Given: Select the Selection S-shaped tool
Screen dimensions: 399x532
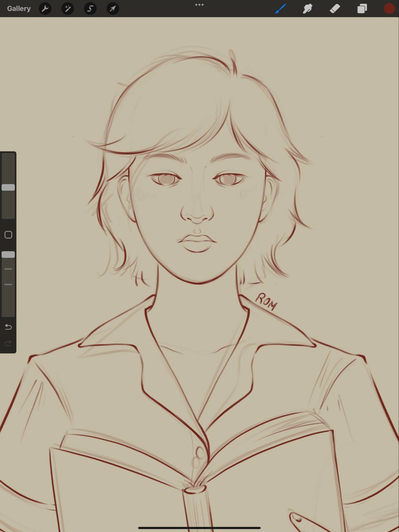Looking at the screenshot, I should (x=90, y=8).
